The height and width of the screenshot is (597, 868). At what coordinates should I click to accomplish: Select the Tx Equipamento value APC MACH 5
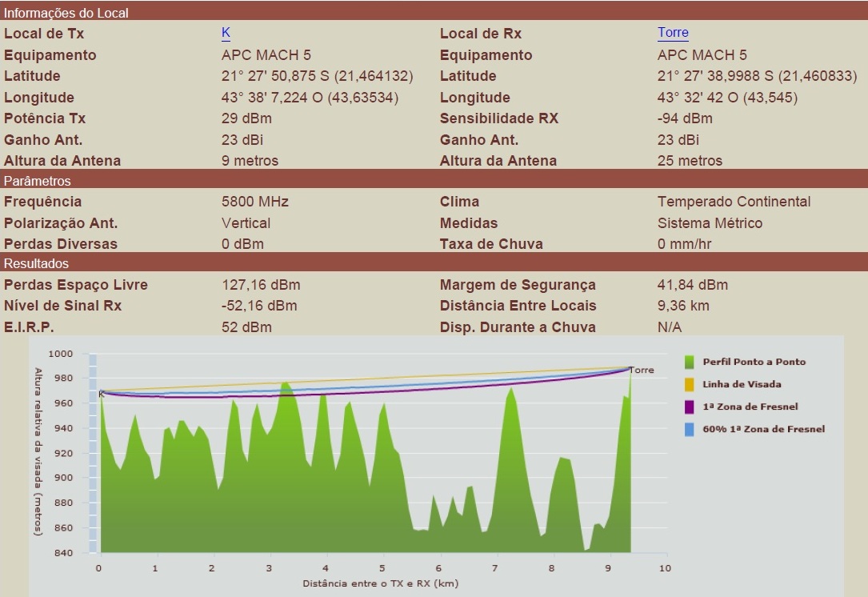(266, 55)
